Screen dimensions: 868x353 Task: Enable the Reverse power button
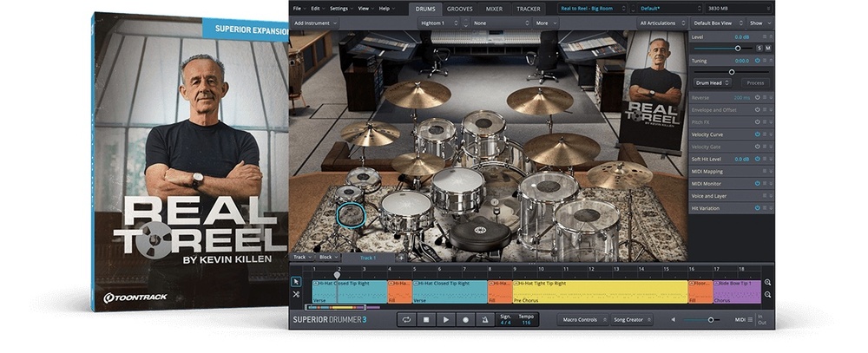click(757, 97)
